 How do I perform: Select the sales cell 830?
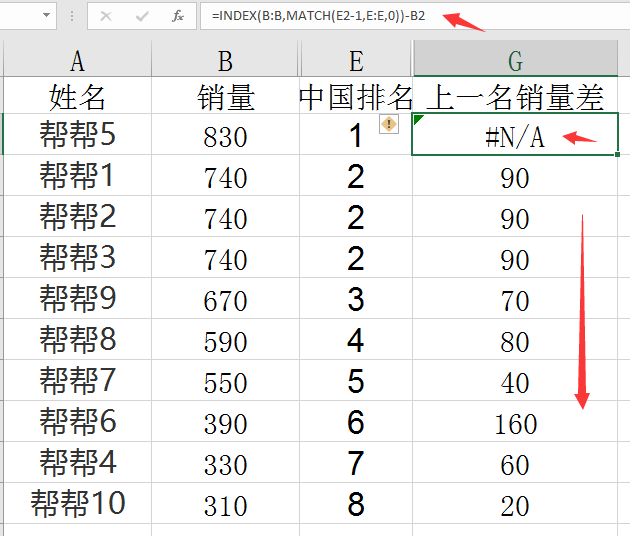point(225,134)
